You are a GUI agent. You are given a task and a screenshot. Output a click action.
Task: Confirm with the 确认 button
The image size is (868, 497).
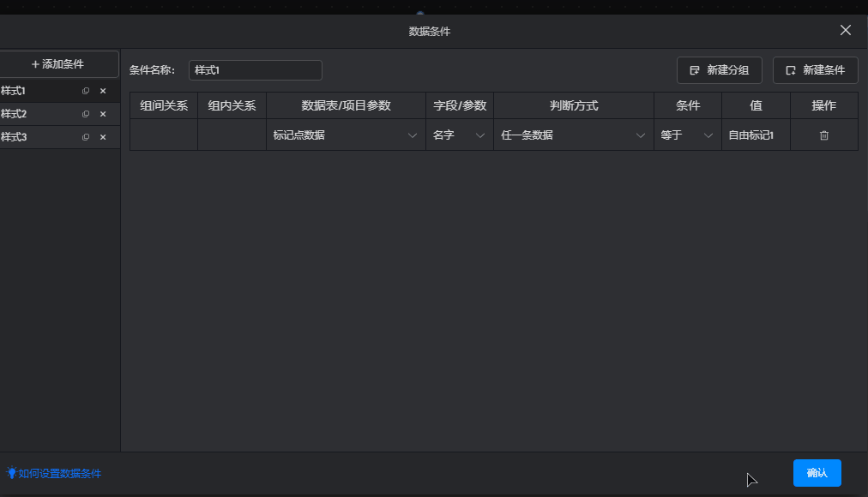coord(817,473)
